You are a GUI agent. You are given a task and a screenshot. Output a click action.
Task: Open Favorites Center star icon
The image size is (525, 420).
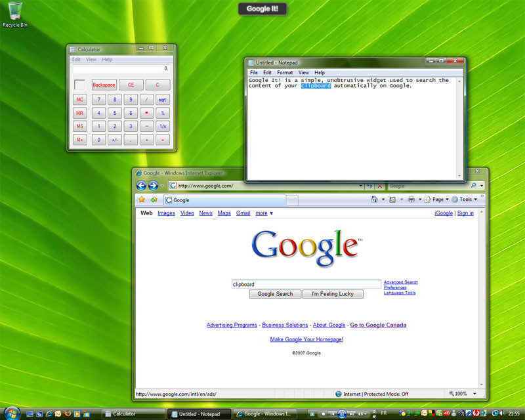pyautogui.click(x=142, y=199)
